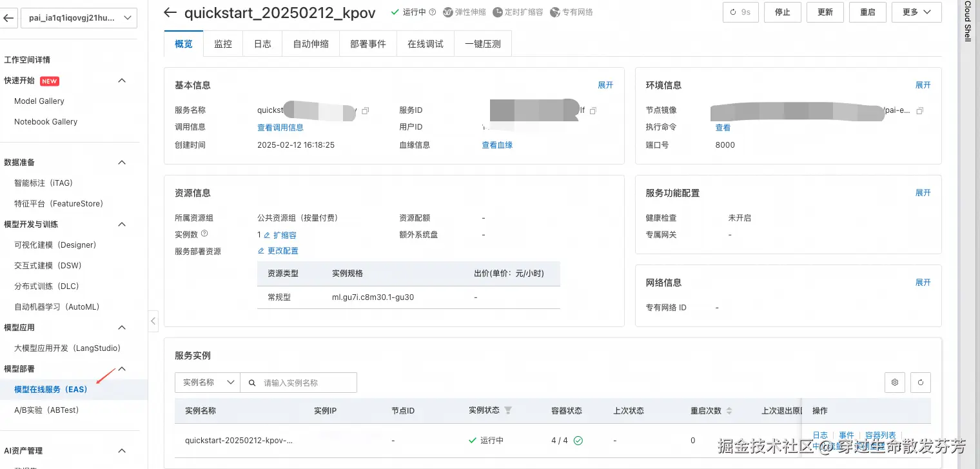Open the Cloud Shell side panel
The image size is (980, 469).
967,21
